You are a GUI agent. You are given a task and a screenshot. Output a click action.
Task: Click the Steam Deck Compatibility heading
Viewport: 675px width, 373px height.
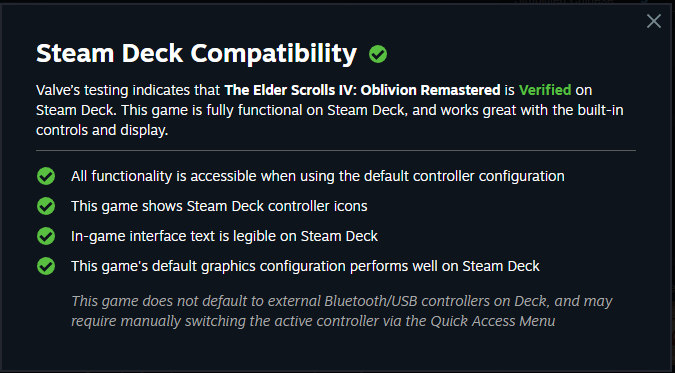(196, 54)
